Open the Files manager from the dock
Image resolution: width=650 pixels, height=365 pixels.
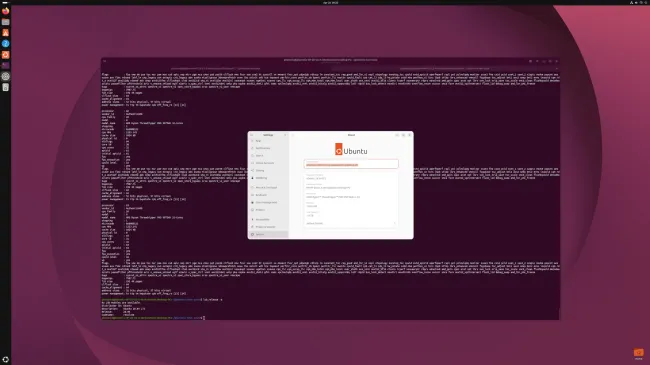click(x=5, y=22)
